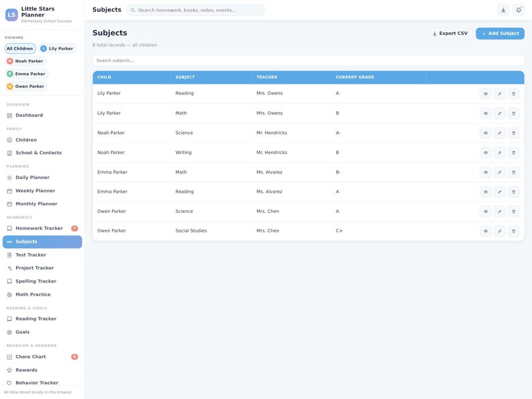Open Weekly Planner
The width and height of the screenshot is (532, 399).
click(x=42, y=191)
